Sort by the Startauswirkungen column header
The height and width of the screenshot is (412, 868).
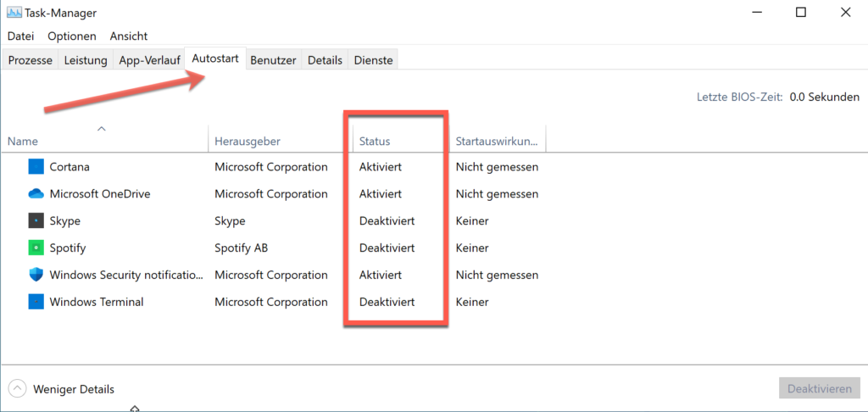coord(497,142)
